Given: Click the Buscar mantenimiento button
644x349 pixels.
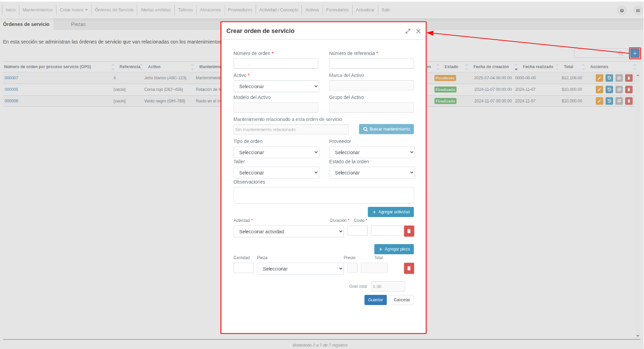Looking at the screenshot, I should click(x=386, y=129).
